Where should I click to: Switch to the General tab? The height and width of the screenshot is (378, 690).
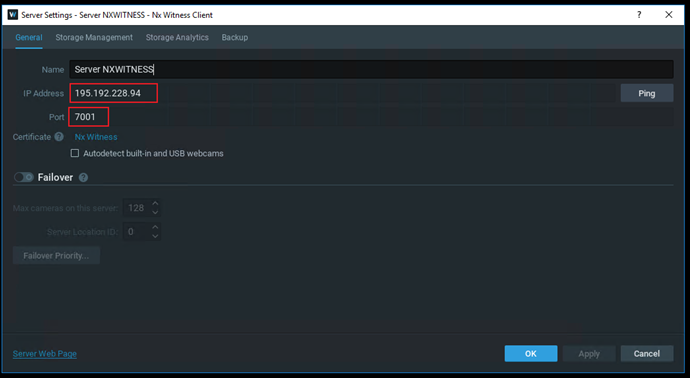tap(29, 37)
